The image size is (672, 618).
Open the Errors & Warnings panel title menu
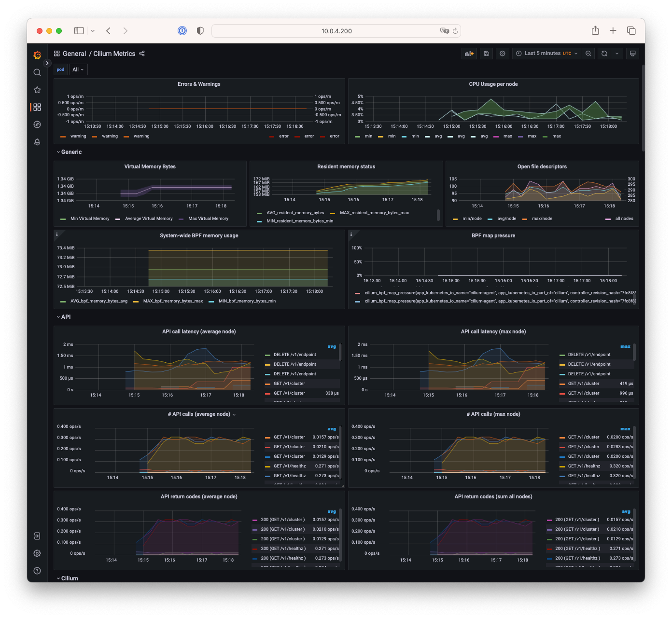[x=199, y=84]
